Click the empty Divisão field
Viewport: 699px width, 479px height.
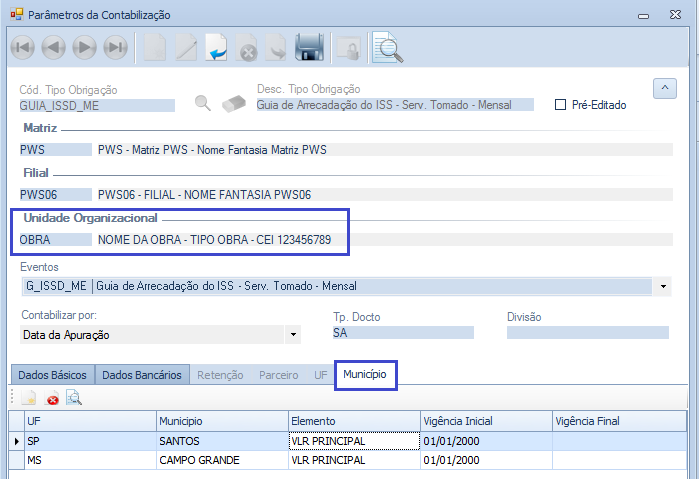tap(588, 333)
